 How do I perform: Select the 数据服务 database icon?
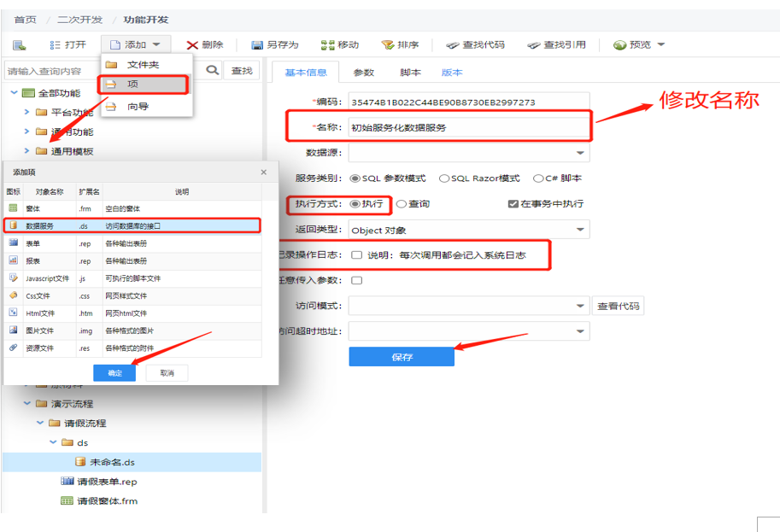(14, 225)
